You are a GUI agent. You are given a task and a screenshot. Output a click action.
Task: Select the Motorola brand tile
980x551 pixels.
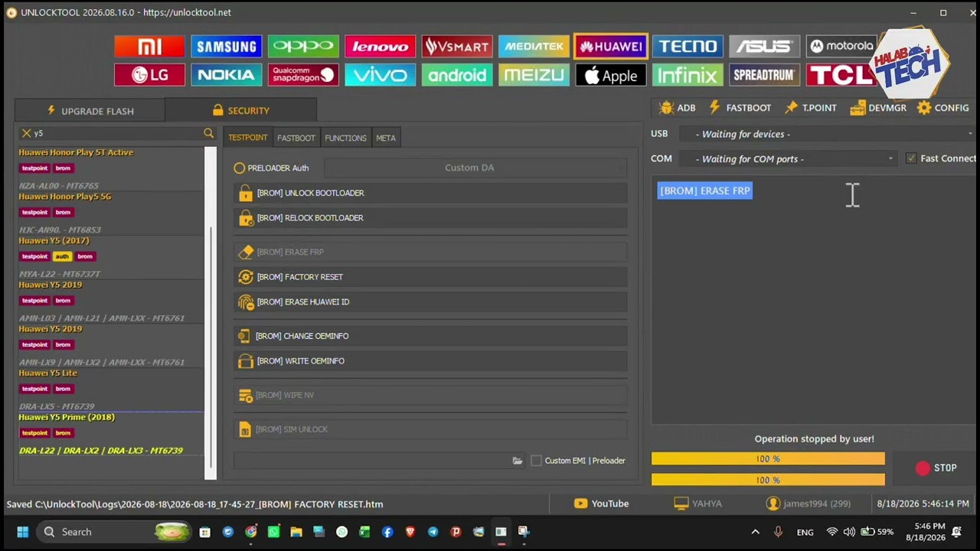click(841, 46)
